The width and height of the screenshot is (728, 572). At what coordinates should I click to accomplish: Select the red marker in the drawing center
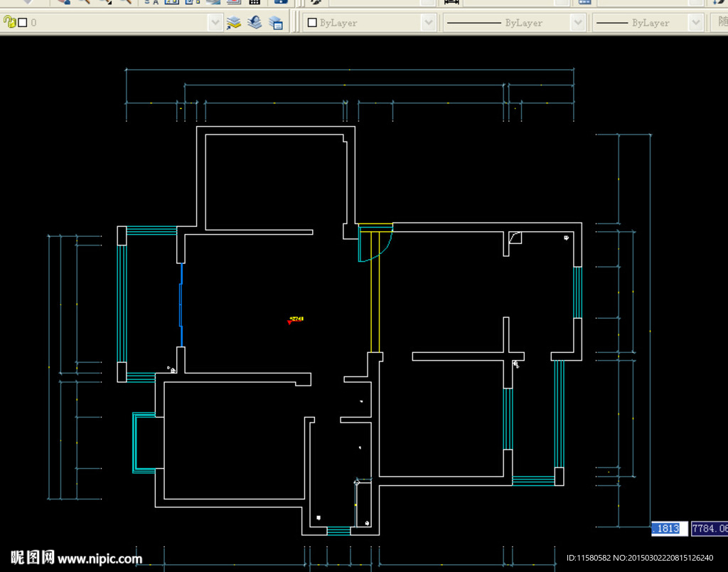[289, 322]
